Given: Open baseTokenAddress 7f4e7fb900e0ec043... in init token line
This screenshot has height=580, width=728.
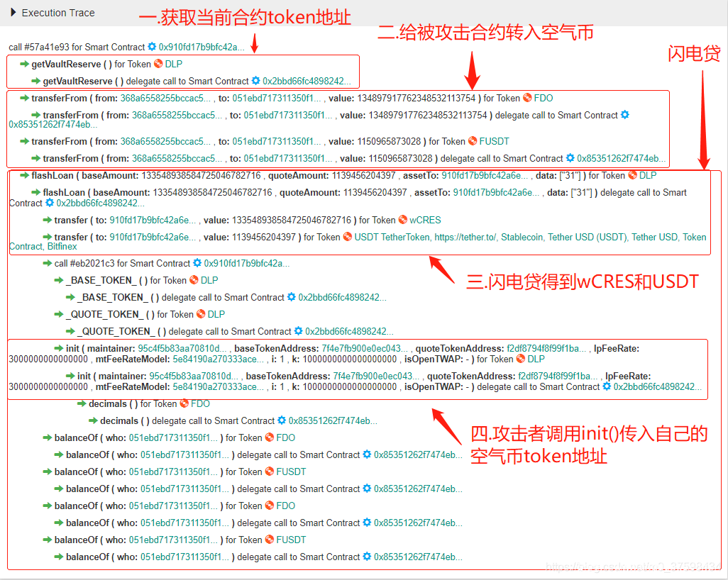Looking at the screenshot, I should [365, 348].
